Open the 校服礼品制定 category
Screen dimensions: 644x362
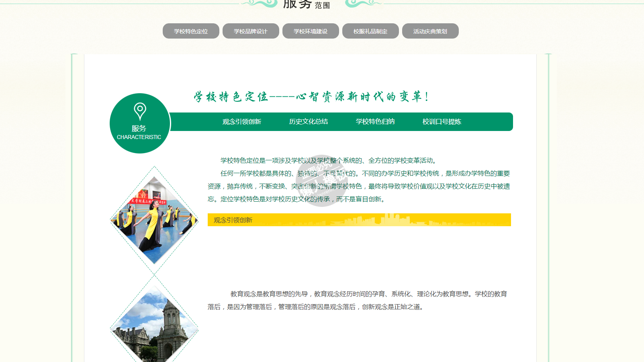click(x=370, y=31)
